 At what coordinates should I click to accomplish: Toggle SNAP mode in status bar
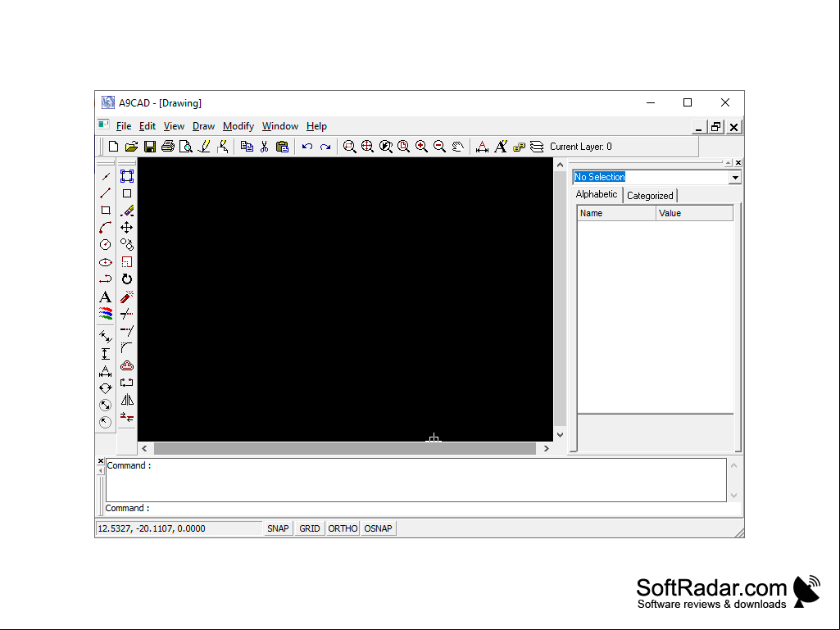278,528
